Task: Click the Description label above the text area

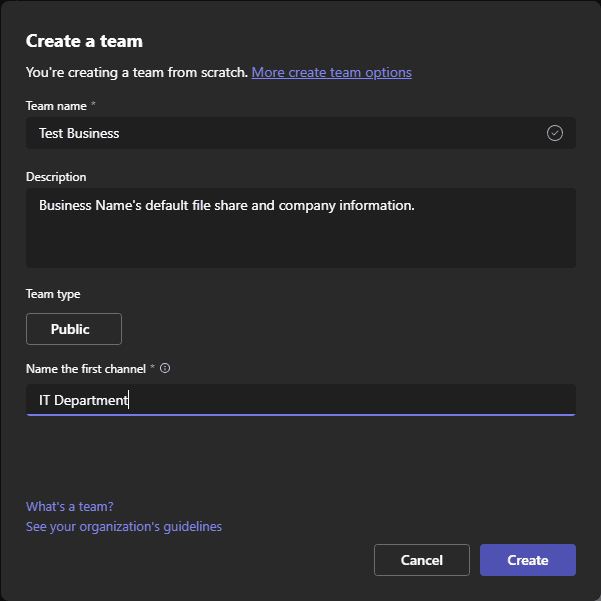Action: point(56,177)
